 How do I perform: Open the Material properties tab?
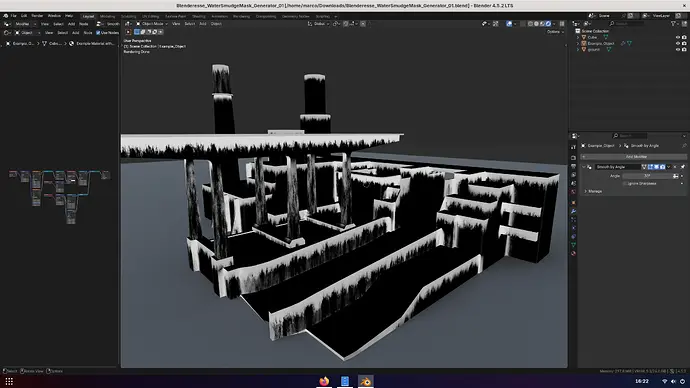coord(573,253)
